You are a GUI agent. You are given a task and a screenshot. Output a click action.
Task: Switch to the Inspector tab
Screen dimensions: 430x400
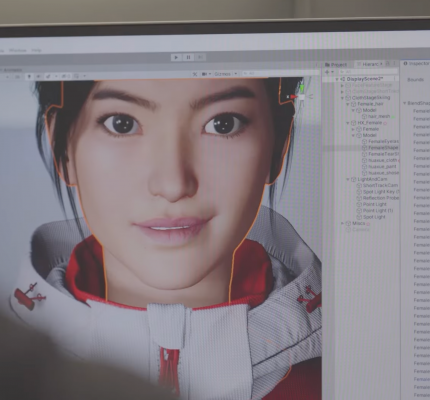point(417,63)
